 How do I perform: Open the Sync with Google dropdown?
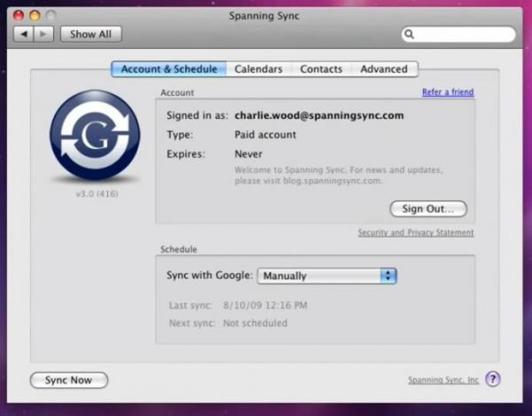tap(326, 276)
